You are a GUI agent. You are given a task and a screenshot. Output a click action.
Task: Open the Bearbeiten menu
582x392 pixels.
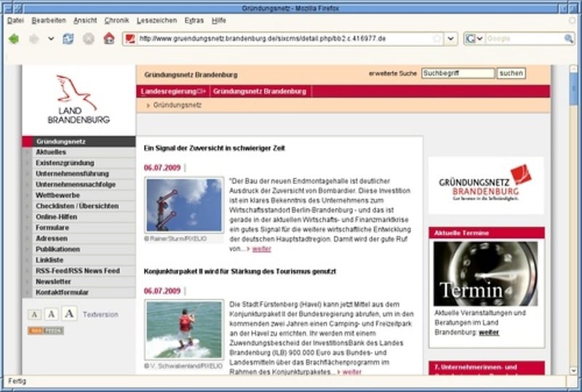click(49, 20)
